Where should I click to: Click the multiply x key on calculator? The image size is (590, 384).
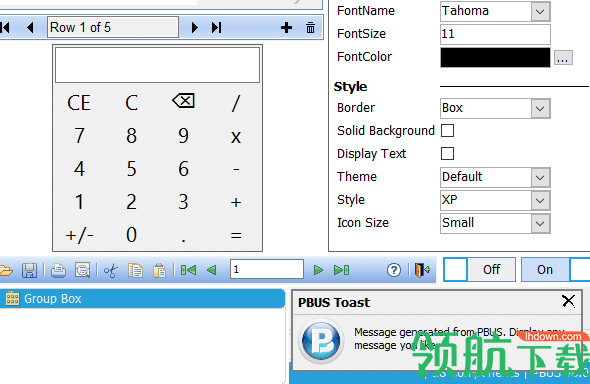(236, 137)
